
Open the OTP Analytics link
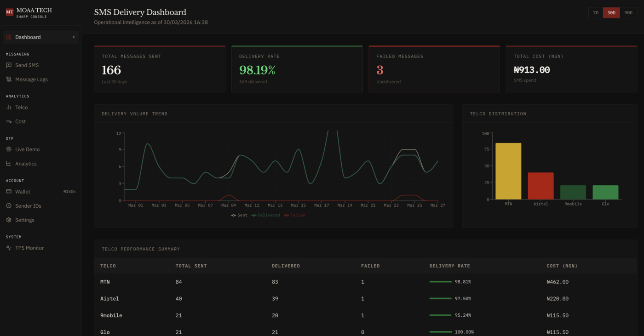point(26,164)
